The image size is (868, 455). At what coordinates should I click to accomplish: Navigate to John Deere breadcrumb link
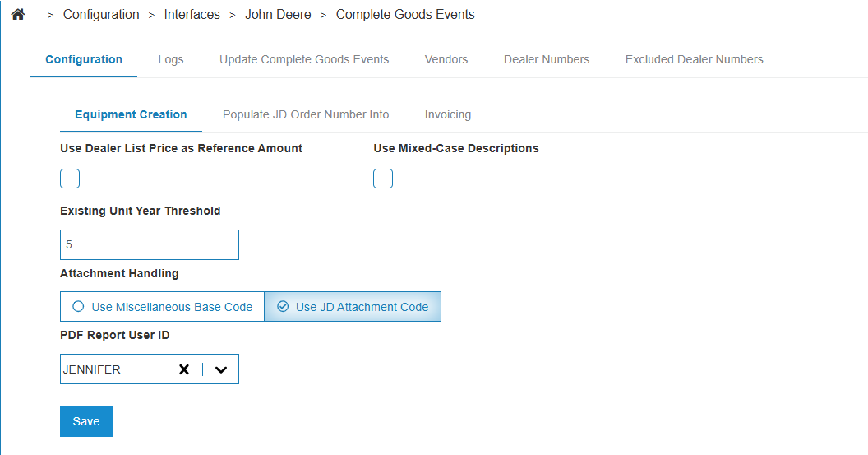click(x=278, y=15)
